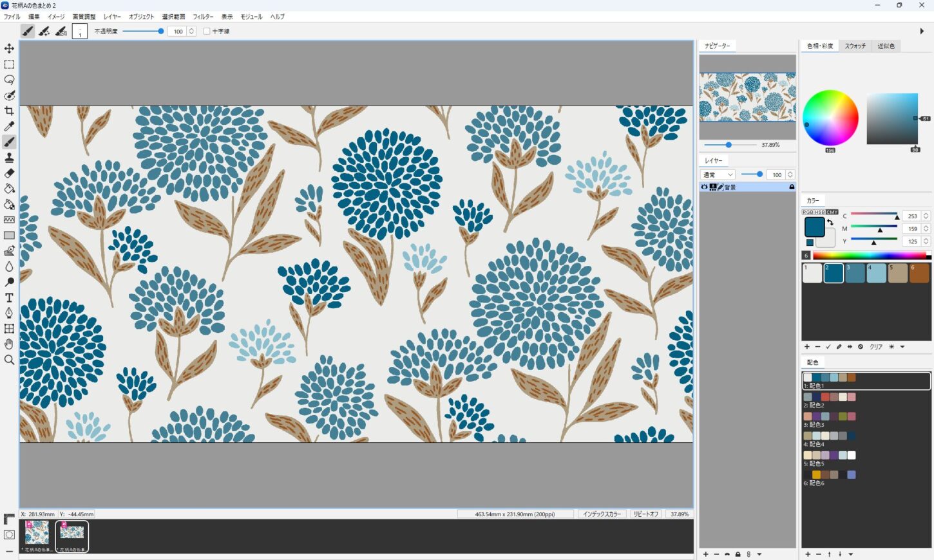Open the 選択範囲 menu
Image resolution: width=934 pixels, height=560 pixels.
[x=173, y=17]
